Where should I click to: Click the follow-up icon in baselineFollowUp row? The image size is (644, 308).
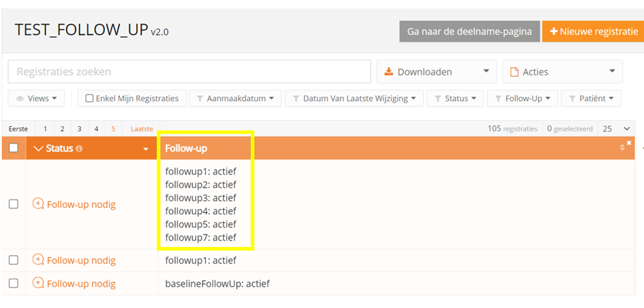(x=38, y=283)
